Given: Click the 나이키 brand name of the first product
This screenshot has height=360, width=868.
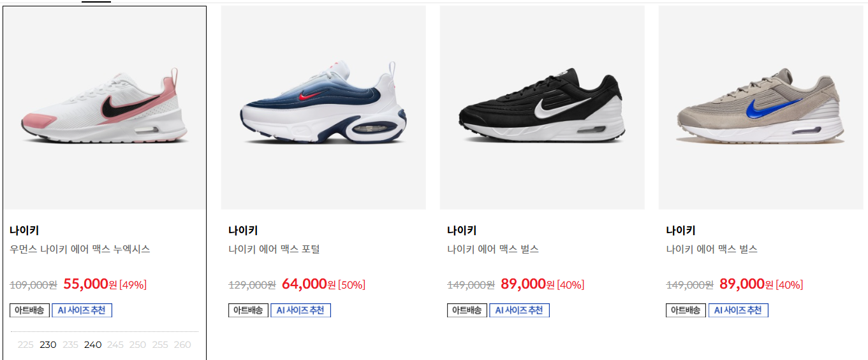Looking at the screenshot, I should point(24,231).
